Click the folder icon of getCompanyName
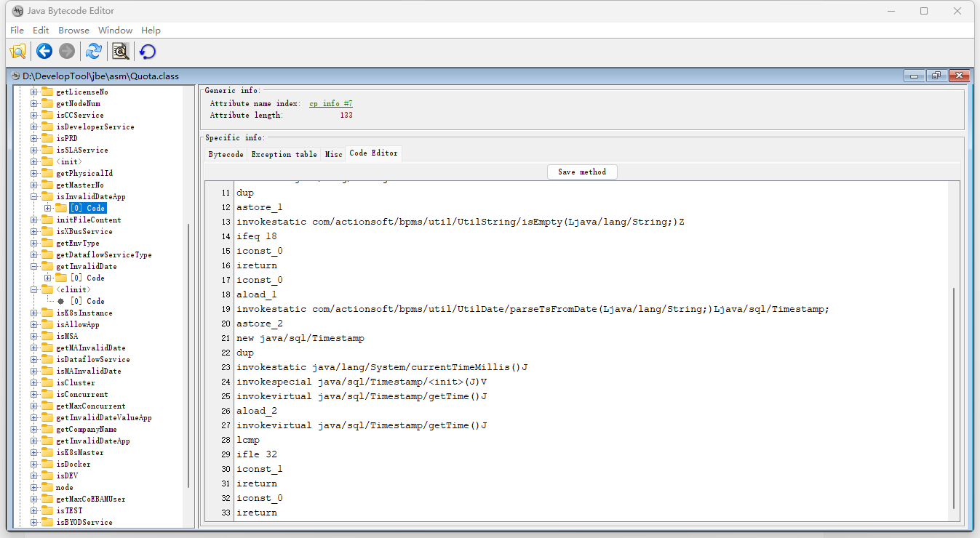Image resolution: width=980 pixels, height=538 pixels. pyautogui.click(x=47, y=429)
